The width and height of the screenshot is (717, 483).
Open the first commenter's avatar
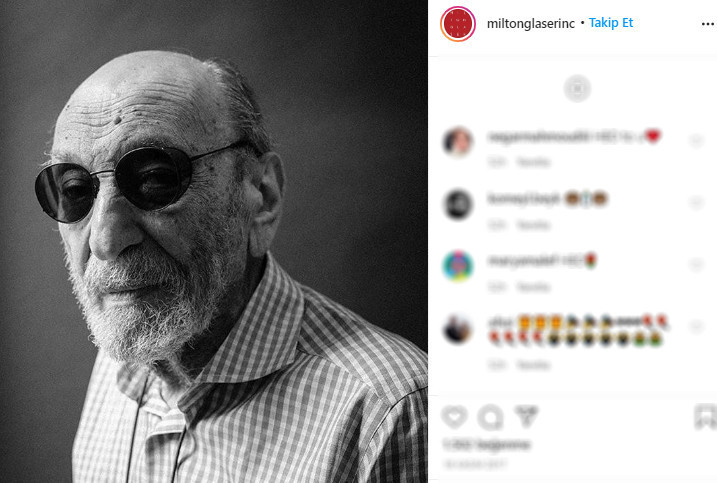point(458,142)
